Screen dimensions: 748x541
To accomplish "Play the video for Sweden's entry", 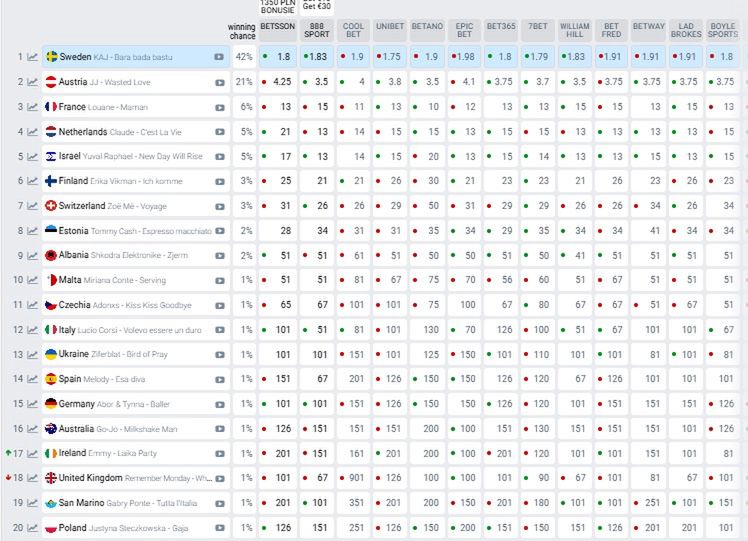I will point(219,57).
